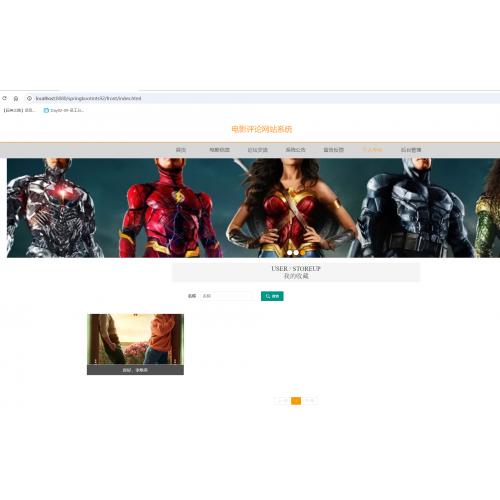Open 系统公告 in navigation bar
The width and height of the screenshot is (500, 500).
(x=295, y=150)
